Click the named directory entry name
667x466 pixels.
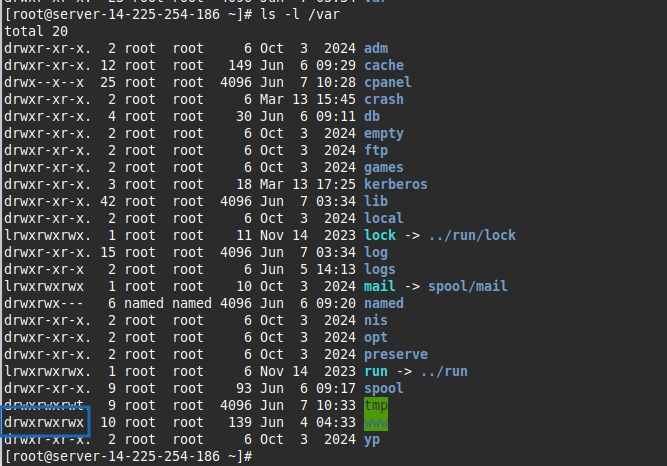[384, 303]
